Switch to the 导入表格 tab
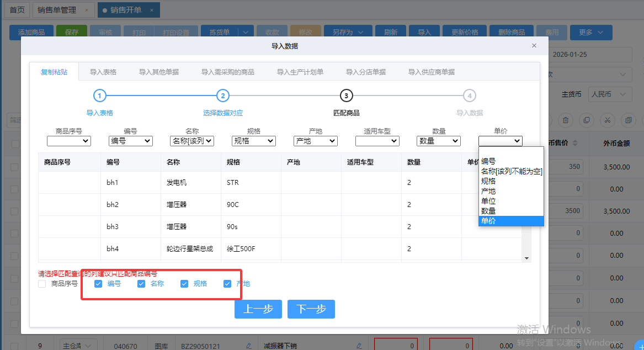The image size is (644, 350). coord(103,72)
